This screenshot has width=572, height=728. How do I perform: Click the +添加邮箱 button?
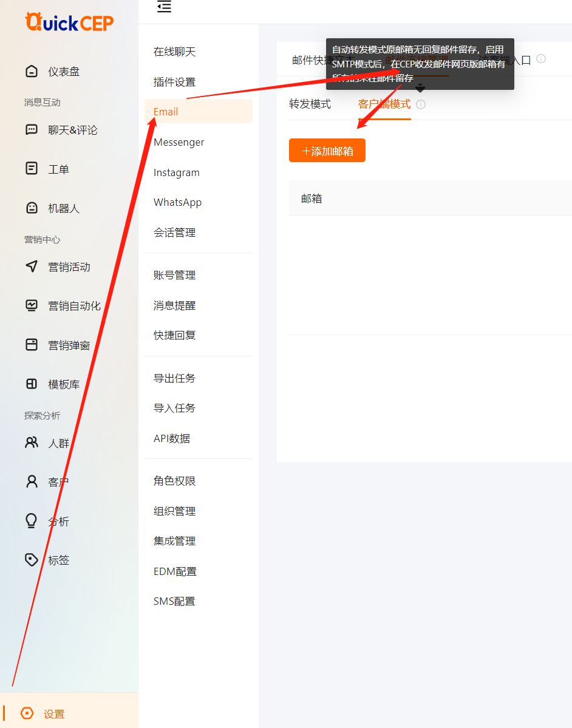click(327, 151)
